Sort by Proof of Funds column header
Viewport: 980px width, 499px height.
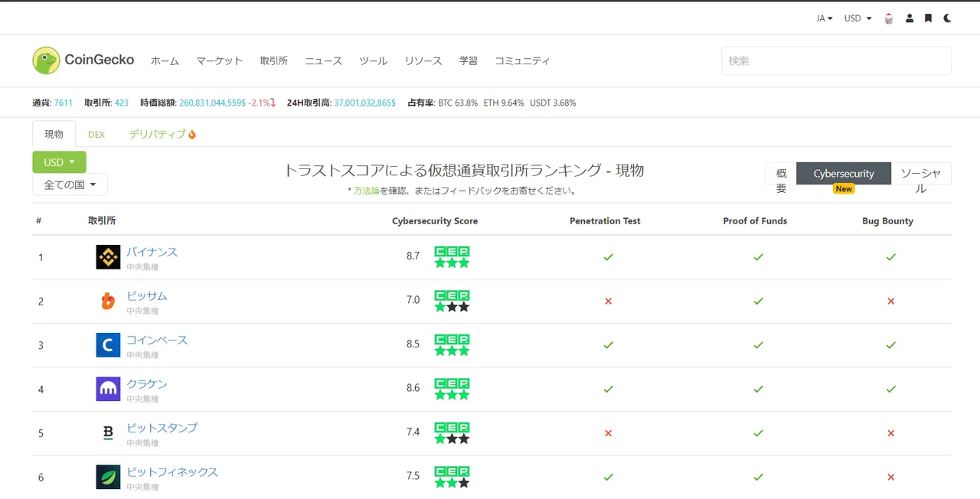pos(755,221)
